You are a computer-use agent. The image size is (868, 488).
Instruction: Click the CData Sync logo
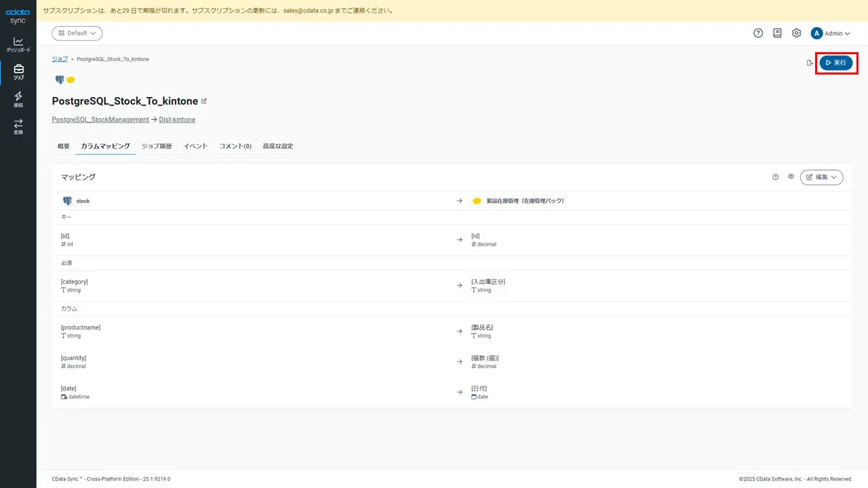(18, 16)
